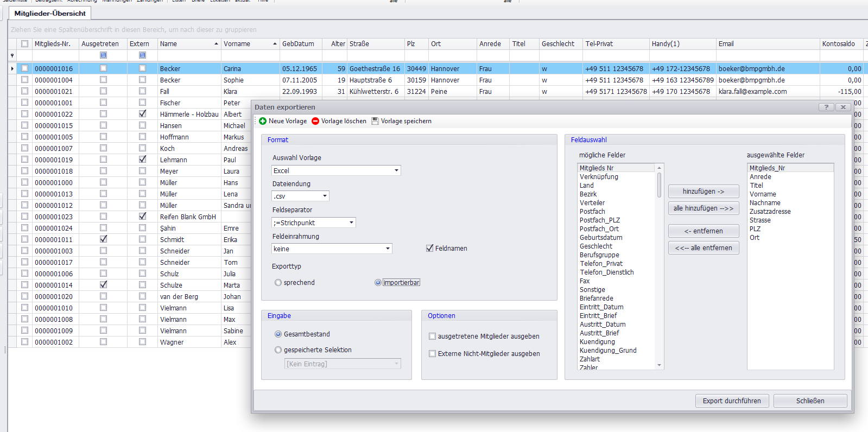Click the help question mark in Daten exportieren
Screen dimensions: 868x432
[x=826, y=107]
